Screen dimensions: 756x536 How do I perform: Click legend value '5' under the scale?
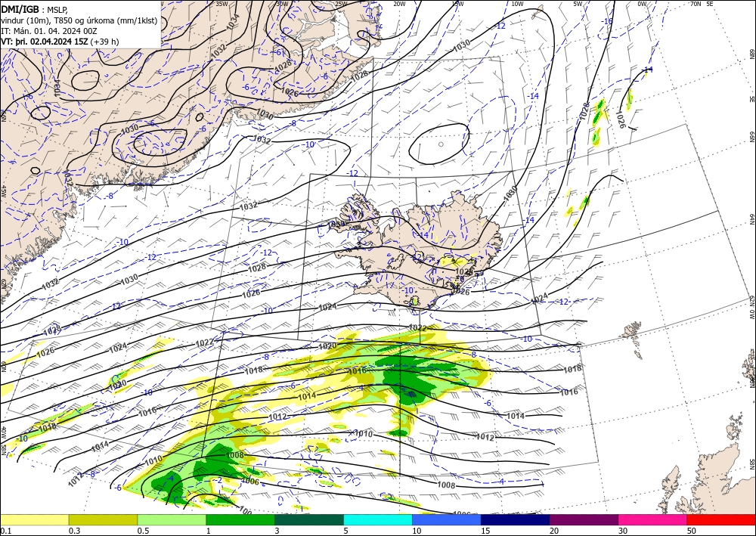(346, 531)
